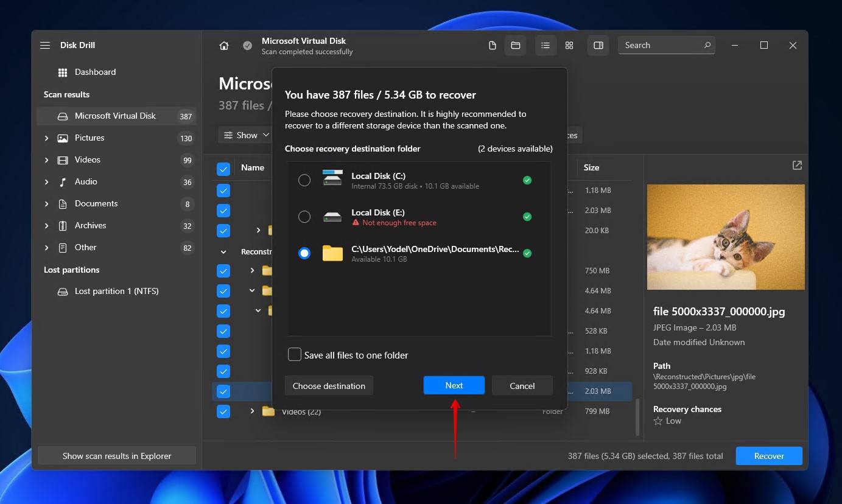This screenshot has height=504, width=842.
Task: Click the Dashboard grid icon
Action: click(63, 72)
